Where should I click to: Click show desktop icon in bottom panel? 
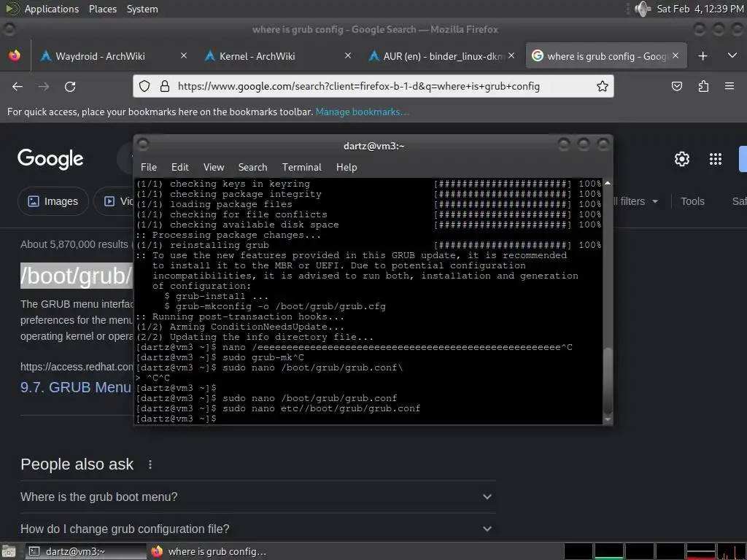pos(9,551)
